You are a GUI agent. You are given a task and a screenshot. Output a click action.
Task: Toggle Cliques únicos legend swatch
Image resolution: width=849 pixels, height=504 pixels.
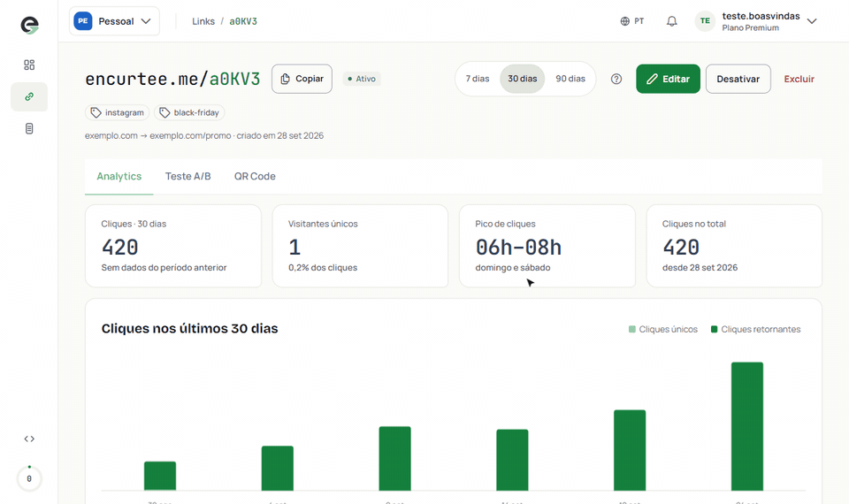pos(631,329)
